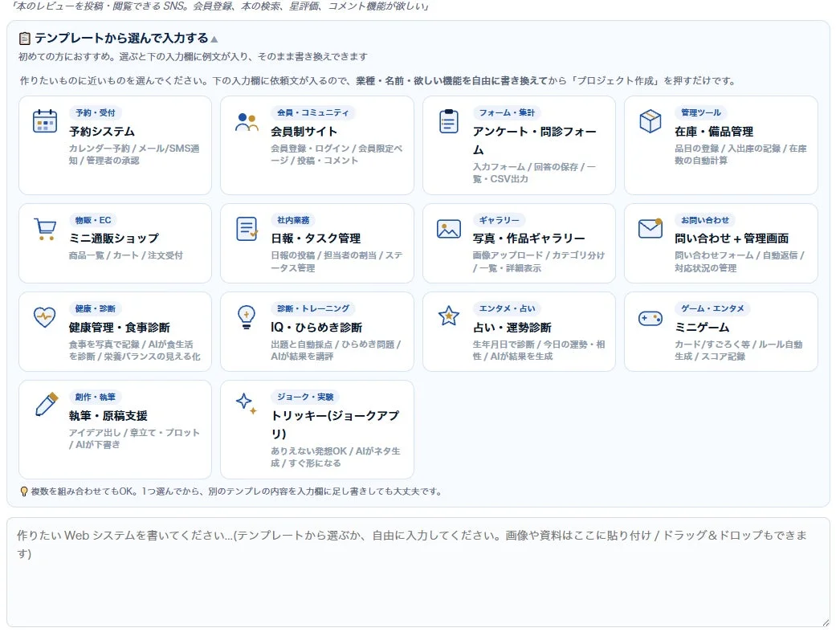Choose the 会員制サイト template title
Screen dimensions: 840x636
pyautogui.click(x=304, y=131)
